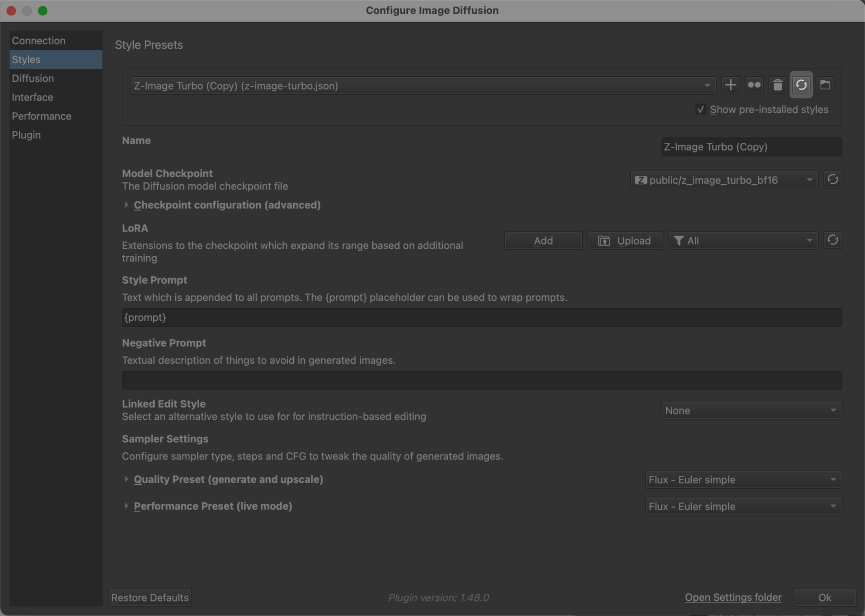865x616 pixels.
Task: Open the LoRA filter All dropdown
Action: coord(743,240)
